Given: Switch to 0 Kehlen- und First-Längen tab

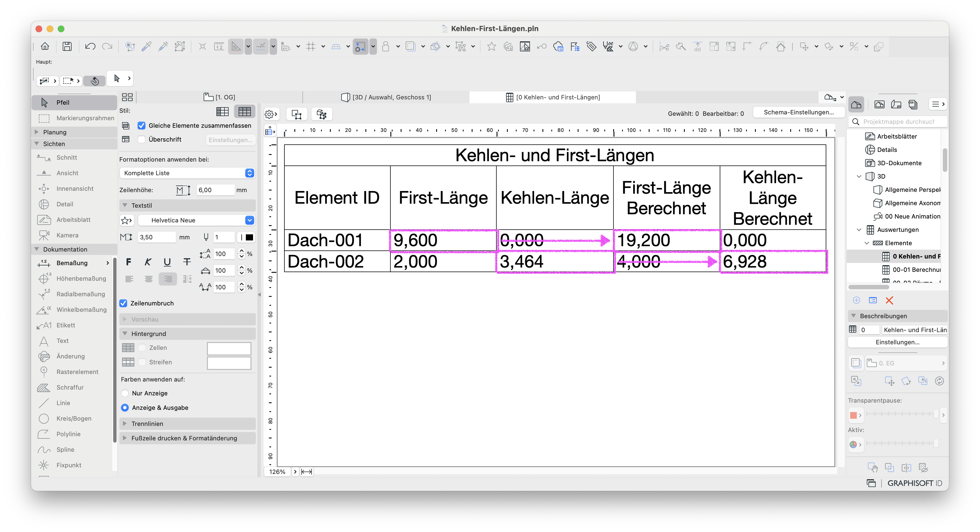Looking at the screenshot, I should tap(553, 97).
